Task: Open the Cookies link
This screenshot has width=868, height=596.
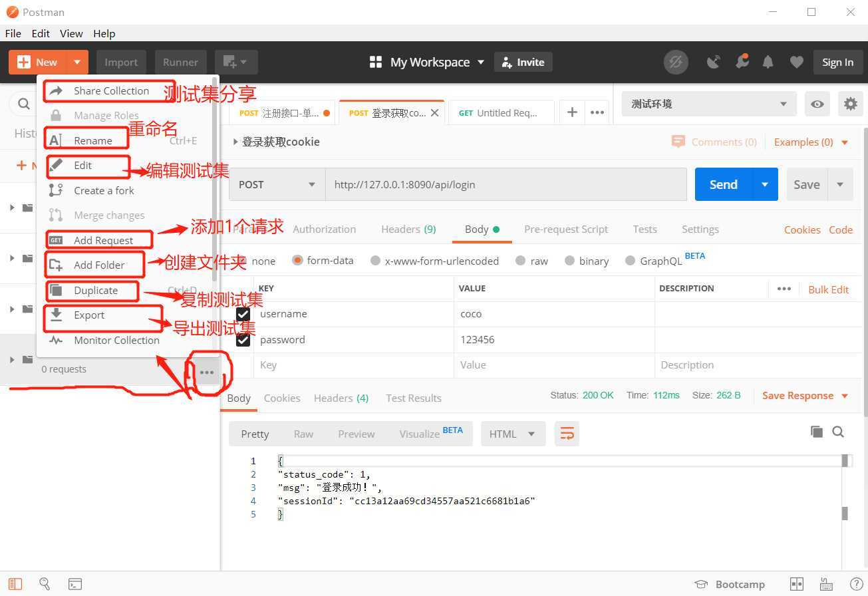Action: (x=802, y=229)
